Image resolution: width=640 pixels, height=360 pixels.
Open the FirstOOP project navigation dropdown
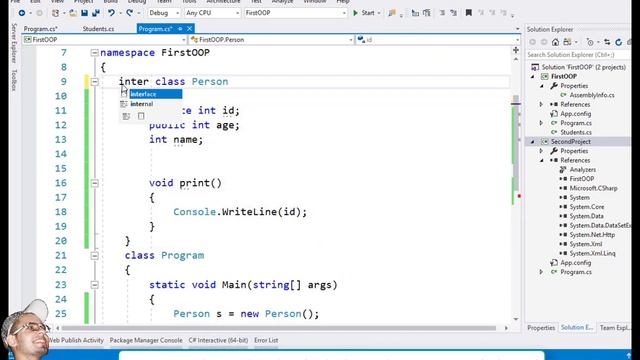point(104,40)
